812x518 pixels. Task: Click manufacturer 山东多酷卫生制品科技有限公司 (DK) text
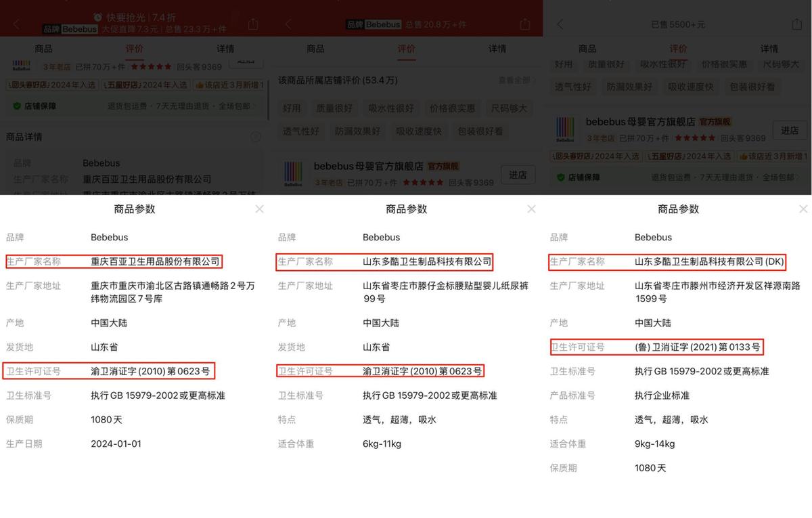tap(709, 261)
